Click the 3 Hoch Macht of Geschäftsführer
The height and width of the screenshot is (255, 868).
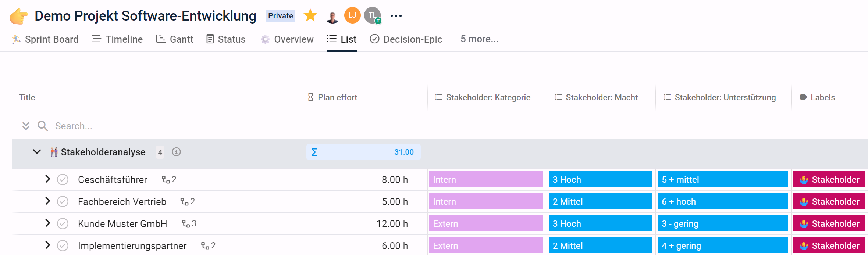600,179
